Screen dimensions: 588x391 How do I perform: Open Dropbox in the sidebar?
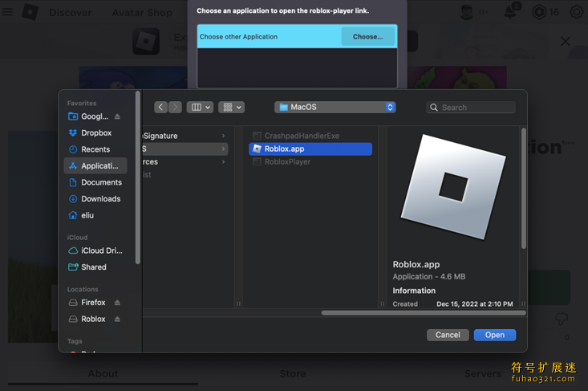[x=95, y=132]
